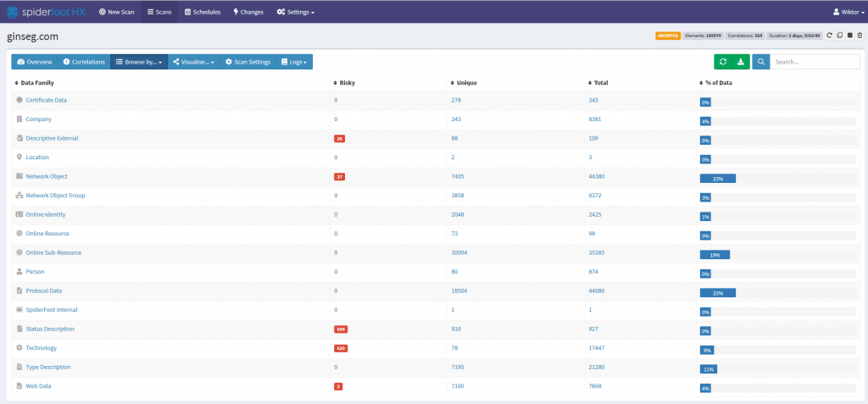Click the SpiderFoot Internal spider icon
Image resolution: width=868 pixels, height=404 pixels.
click(19, 310)
